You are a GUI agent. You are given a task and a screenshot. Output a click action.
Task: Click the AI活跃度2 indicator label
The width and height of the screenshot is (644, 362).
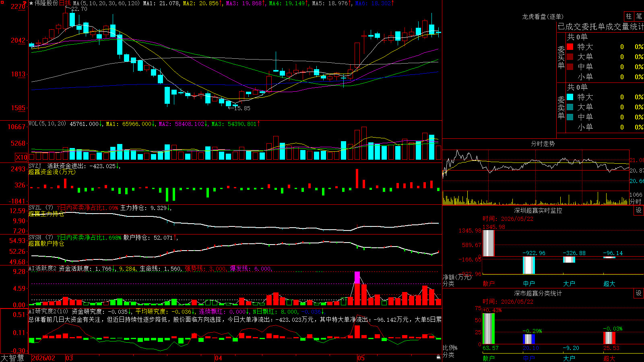pos(43,268)
